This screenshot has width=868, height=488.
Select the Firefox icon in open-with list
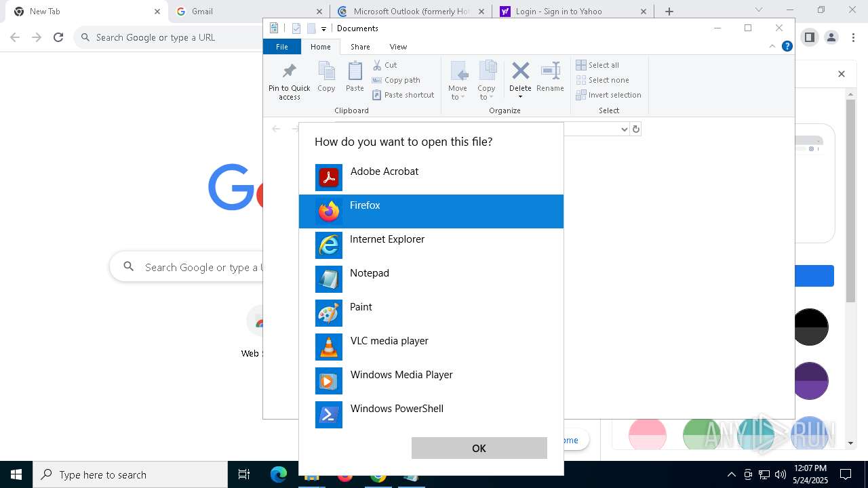(x=329, y=211)
